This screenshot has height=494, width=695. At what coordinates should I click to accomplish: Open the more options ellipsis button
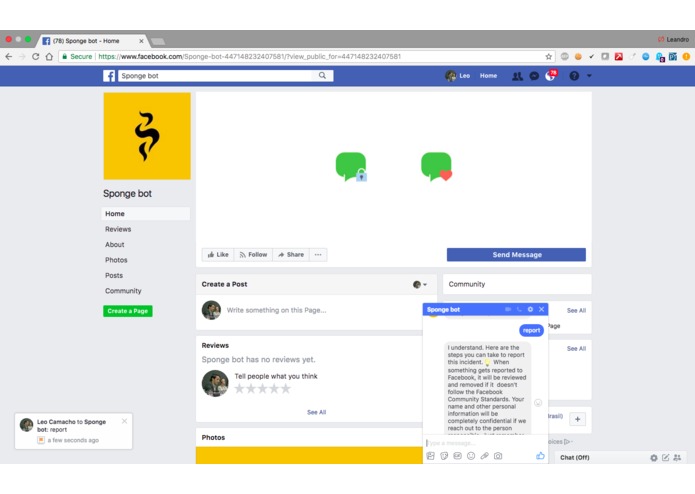(x=318, y=255)
